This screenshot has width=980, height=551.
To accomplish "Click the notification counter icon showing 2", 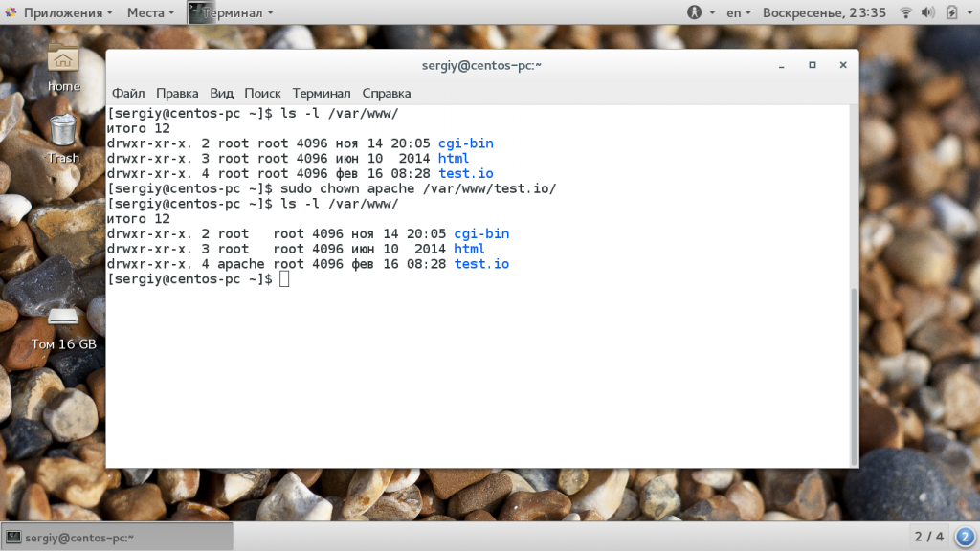I will tap(965, 537).
